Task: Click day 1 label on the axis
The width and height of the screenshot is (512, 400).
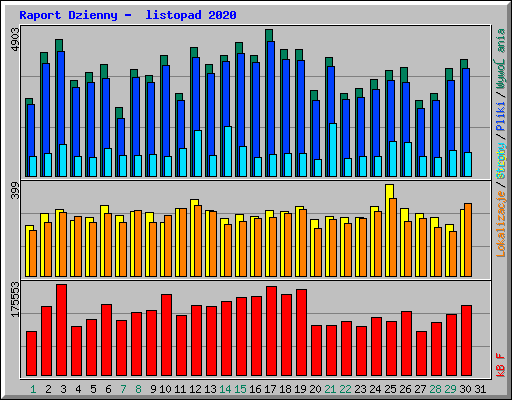Action: [33, 389]
